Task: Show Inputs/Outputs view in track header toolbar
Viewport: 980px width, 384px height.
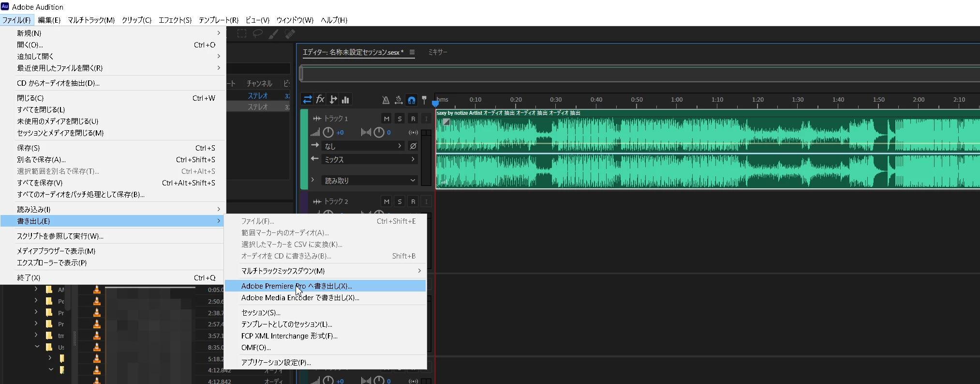Action: [308, 100]
